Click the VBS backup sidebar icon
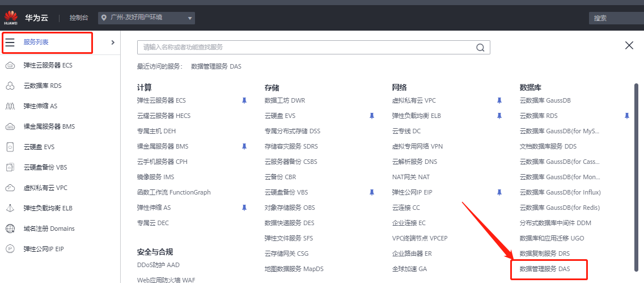This screenshot has width=644, height=283. point(10,167)
